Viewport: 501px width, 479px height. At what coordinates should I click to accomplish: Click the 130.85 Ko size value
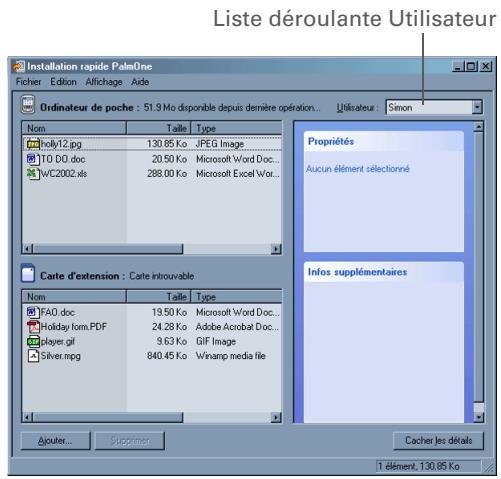tap(167, 144)
